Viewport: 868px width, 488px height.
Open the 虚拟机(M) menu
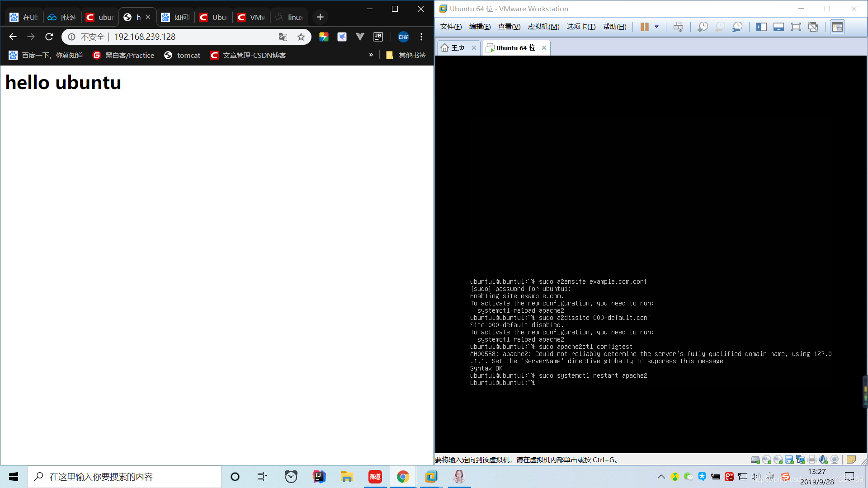tap(543, 27)
